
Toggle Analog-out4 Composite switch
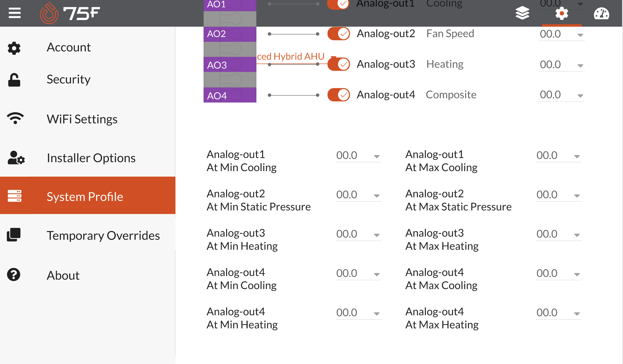click(339, 95)
